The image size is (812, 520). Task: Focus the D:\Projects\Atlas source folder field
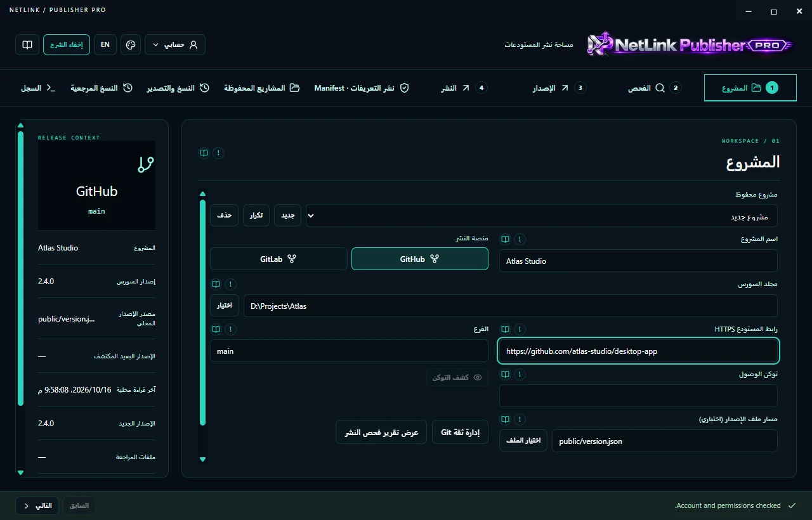[511, 306]
